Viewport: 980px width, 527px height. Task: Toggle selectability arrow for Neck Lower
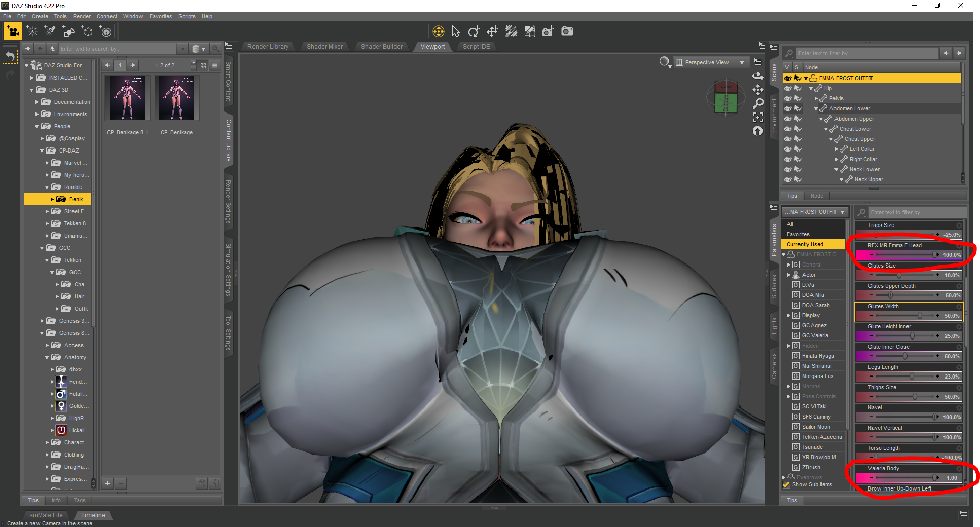[798, 169]
